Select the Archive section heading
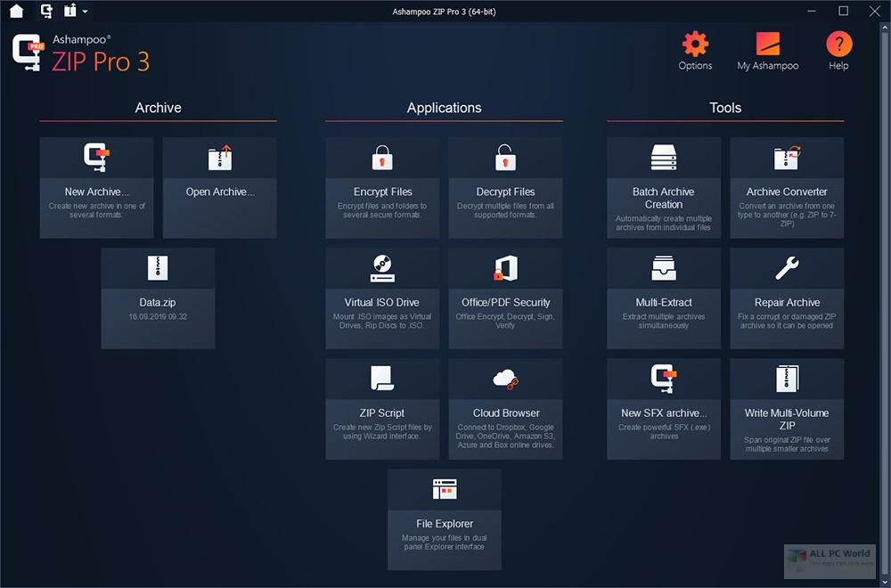891x588 pixels. [158, 108]
